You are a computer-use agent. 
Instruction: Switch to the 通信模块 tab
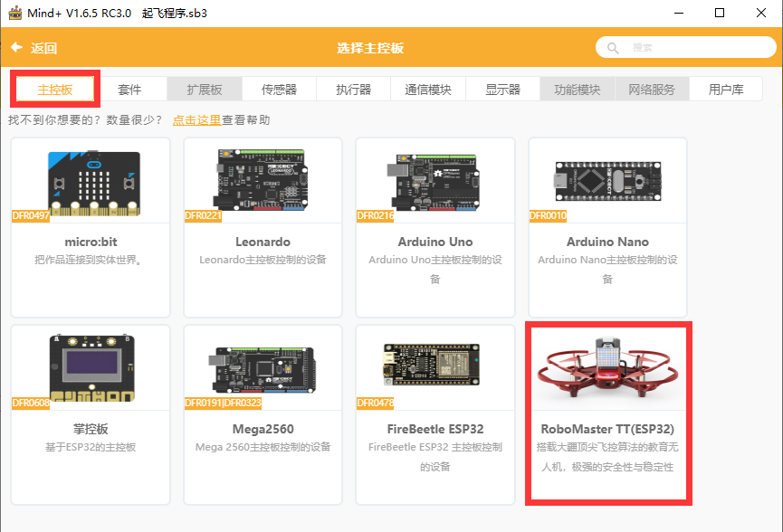click(x=428, y=90)
